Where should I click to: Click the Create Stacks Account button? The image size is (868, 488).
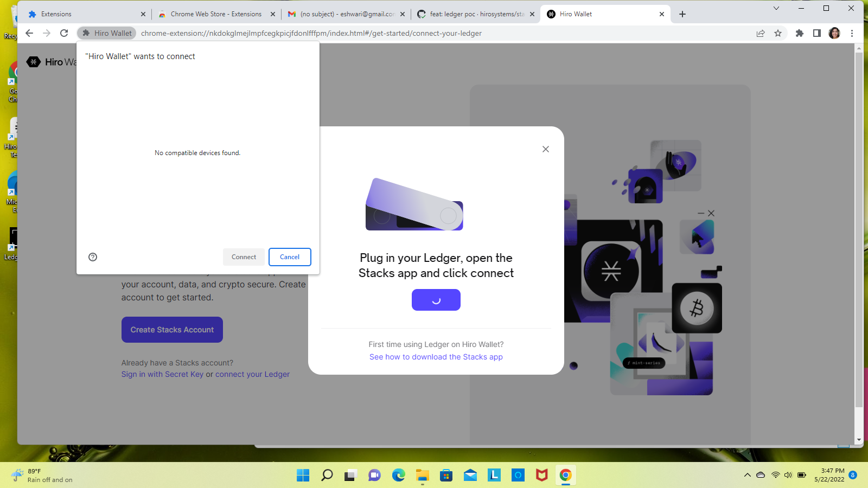[x=172, y=329]
